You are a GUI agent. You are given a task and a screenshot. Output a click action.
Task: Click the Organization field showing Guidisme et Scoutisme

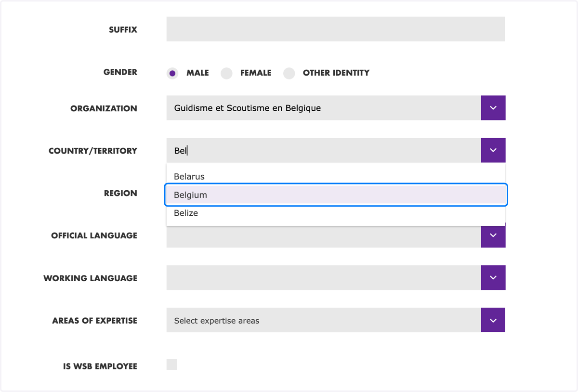point(324,108)
